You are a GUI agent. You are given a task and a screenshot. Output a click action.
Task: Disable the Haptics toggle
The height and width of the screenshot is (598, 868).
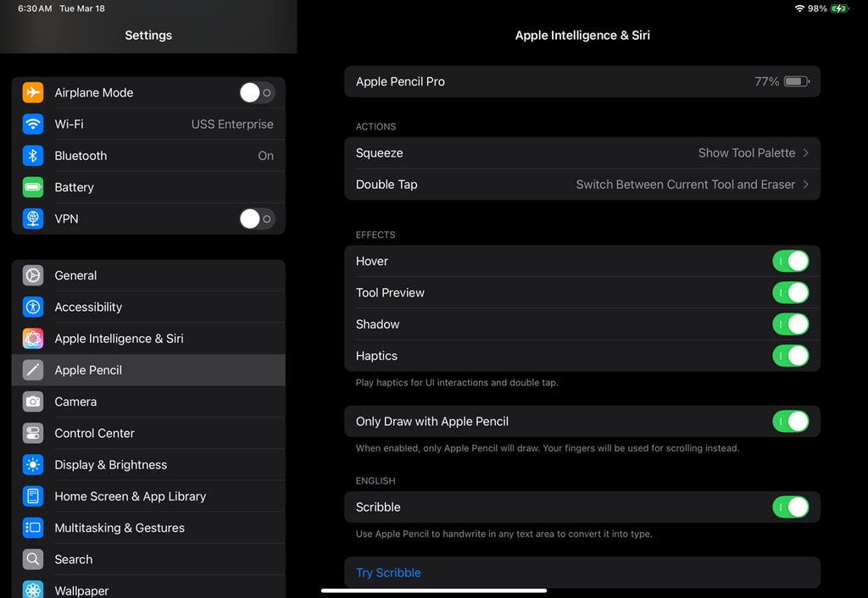point(791,356)
